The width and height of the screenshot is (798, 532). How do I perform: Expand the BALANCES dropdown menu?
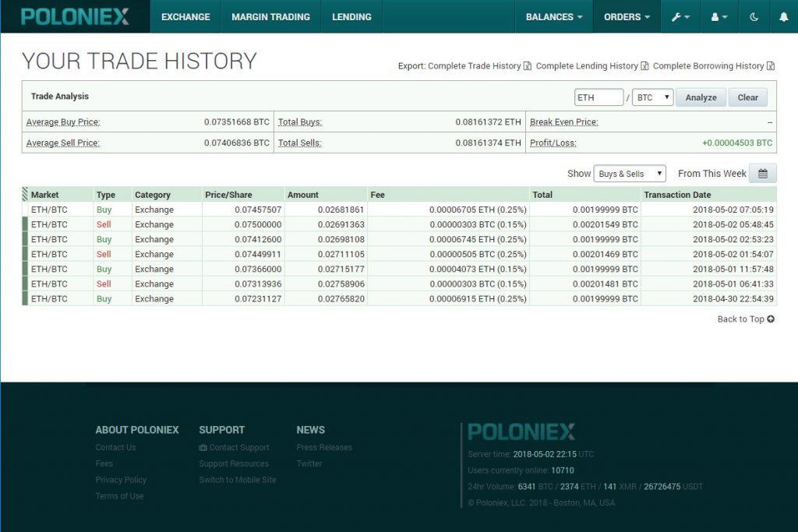554,17
